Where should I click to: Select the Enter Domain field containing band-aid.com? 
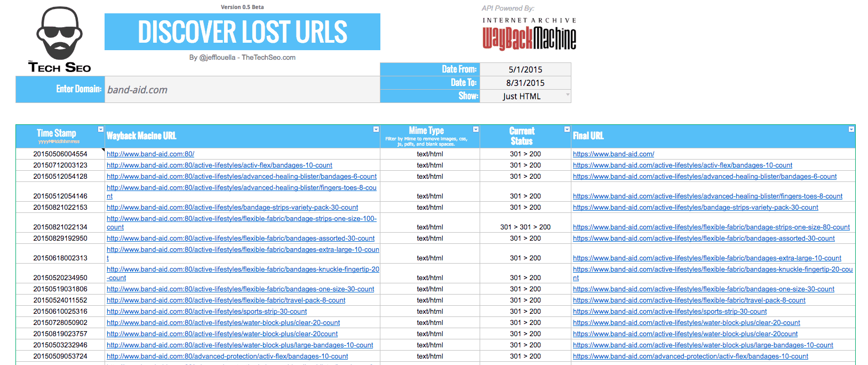pos(242,90)
